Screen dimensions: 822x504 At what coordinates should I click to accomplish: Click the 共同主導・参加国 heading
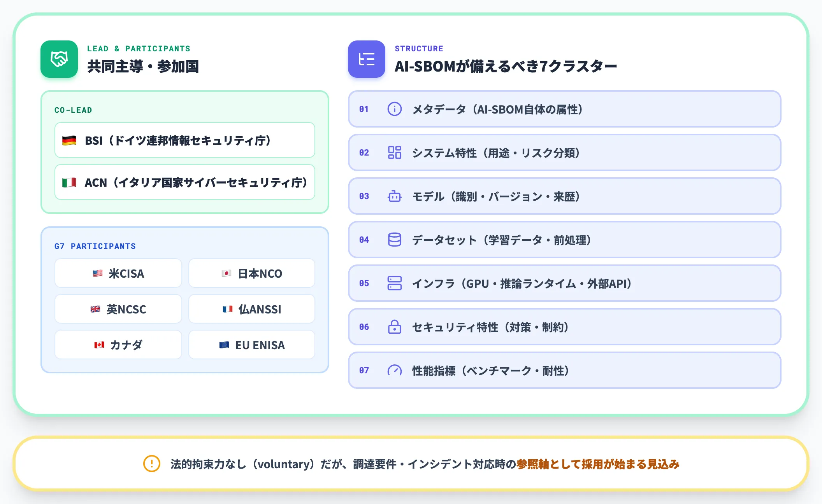click(143, 66)
